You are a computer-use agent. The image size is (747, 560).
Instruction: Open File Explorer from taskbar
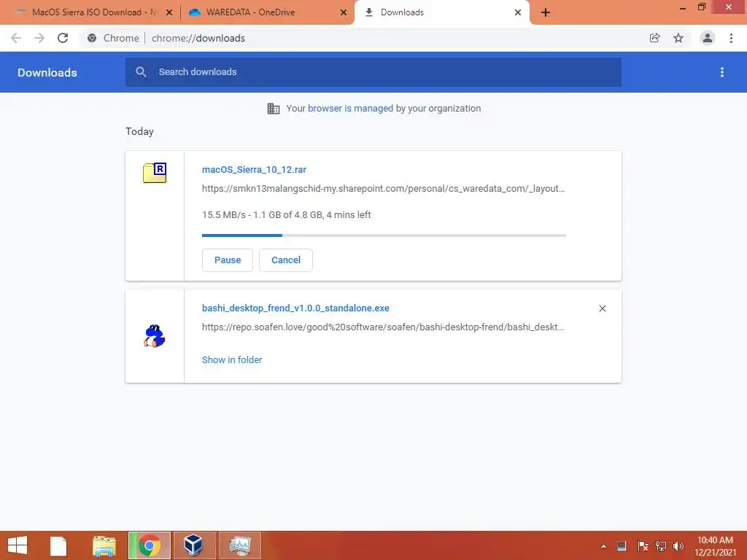(104, 545)
